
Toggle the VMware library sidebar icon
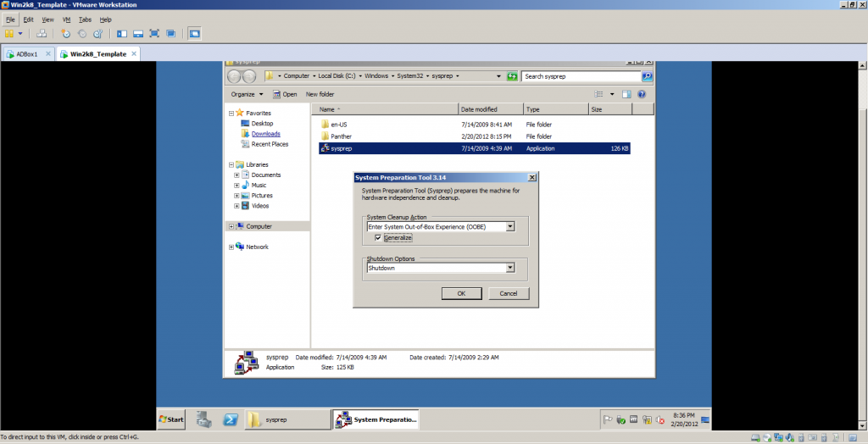pyautogui.click(x=122, y=34)
